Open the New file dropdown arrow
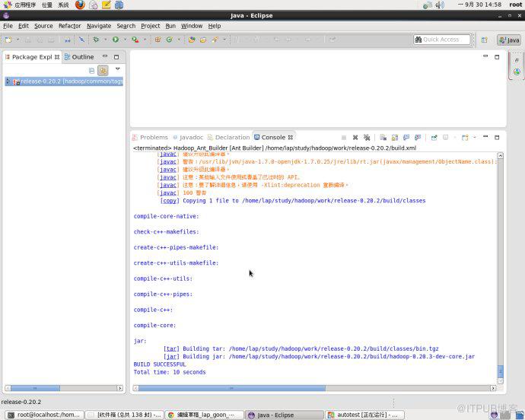Viewport: 525px width, 420px height. [17, 40]
